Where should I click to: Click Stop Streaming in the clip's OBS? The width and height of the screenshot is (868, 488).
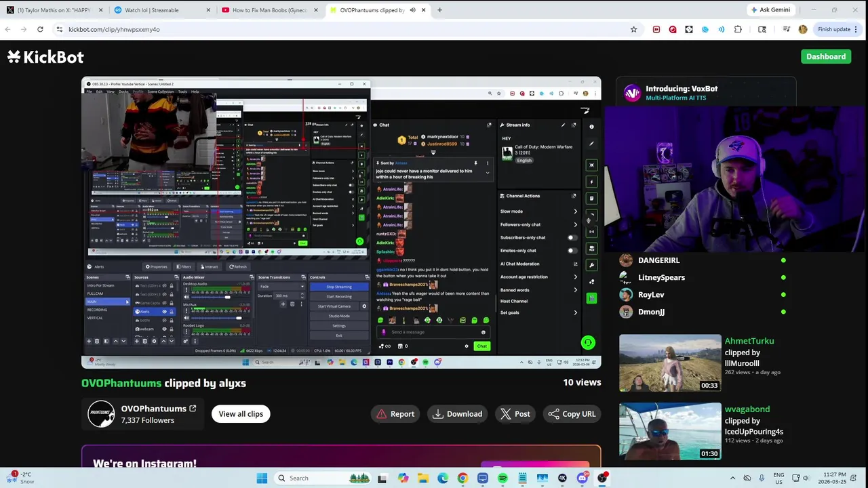[339, 287]
